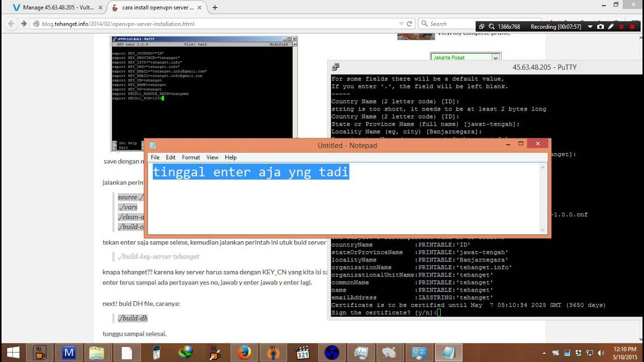The height and width of the screenshot is (362, 644).
Task: Open Firefox from the taskbar
Action: [244, 352]
